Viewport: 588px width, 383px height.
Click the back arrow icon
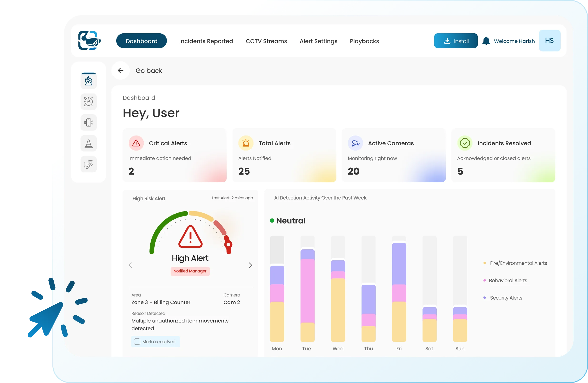(x=121, y=71)
